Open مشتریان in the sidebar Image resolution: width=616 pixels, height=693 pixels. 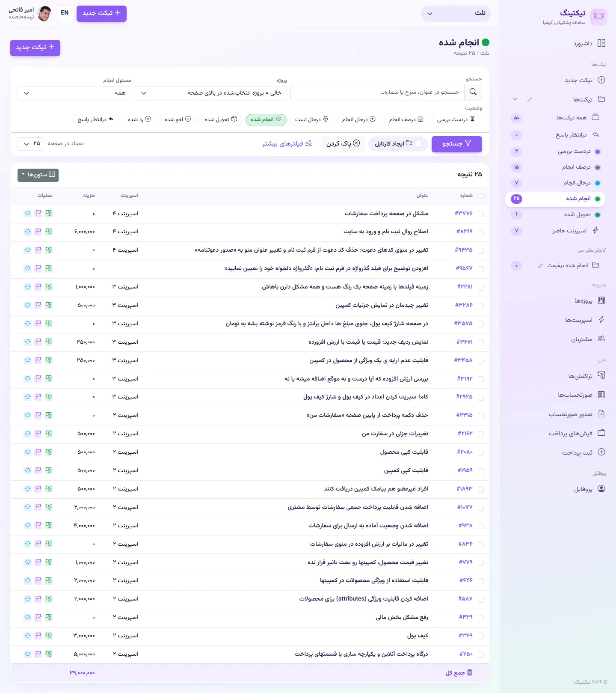(588, 339)
